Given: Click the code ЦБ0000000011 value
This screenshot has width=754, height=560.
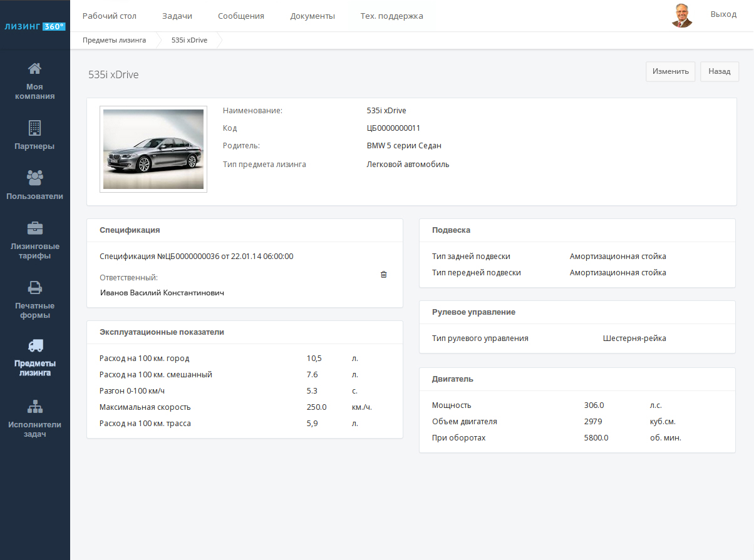Looking at the screenshot, I should click(393, 128).
